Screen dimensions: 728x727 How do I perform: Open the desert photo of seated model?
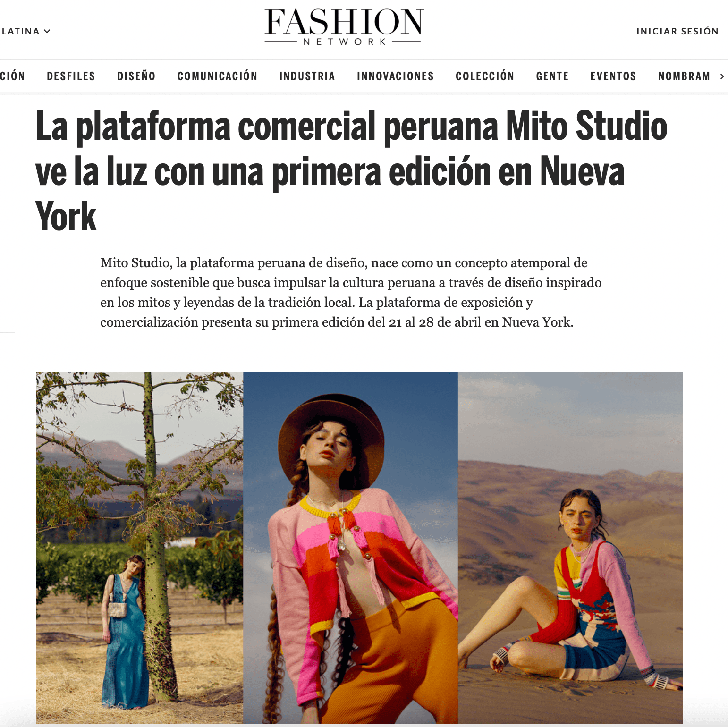[x=570, y=548]
